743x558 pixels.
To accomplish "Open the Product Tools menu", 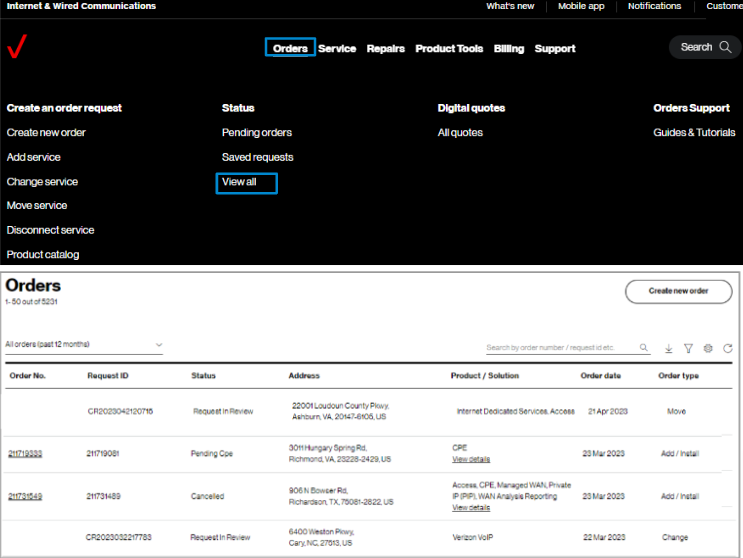I will [x=449, y=48].
